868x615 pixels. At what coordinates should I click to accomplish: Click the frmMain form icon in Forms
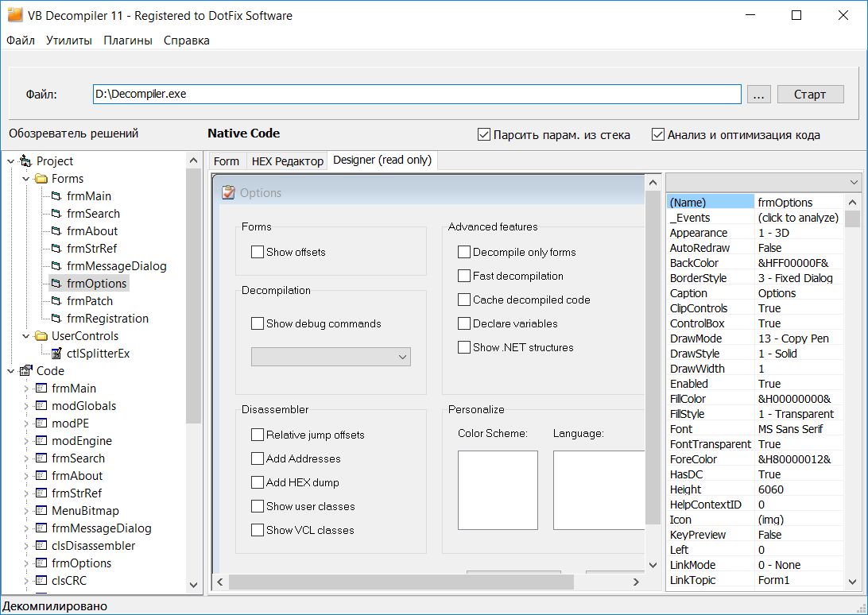pyautogui.click(x=56, y=196)
